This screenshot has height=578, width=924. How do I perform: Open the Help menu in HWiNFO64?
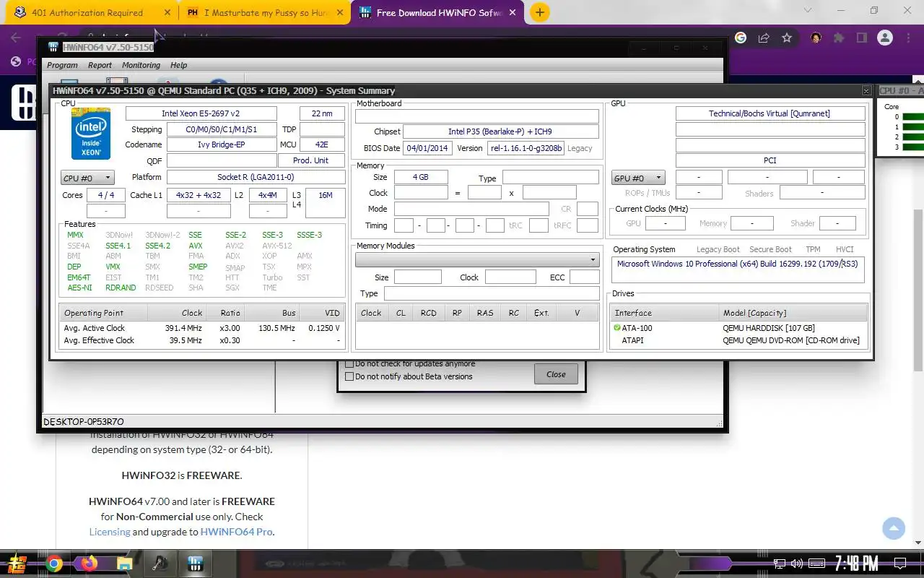tap(178, 65)
